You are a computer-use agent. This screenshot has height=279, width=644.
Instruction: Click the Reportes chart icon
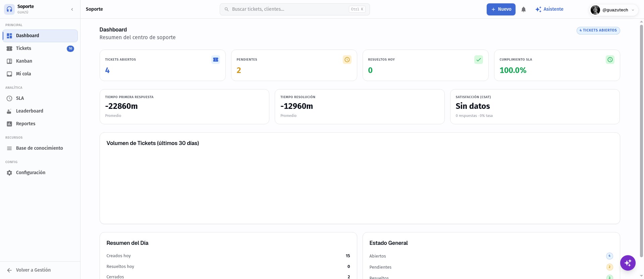coord(9,124)
